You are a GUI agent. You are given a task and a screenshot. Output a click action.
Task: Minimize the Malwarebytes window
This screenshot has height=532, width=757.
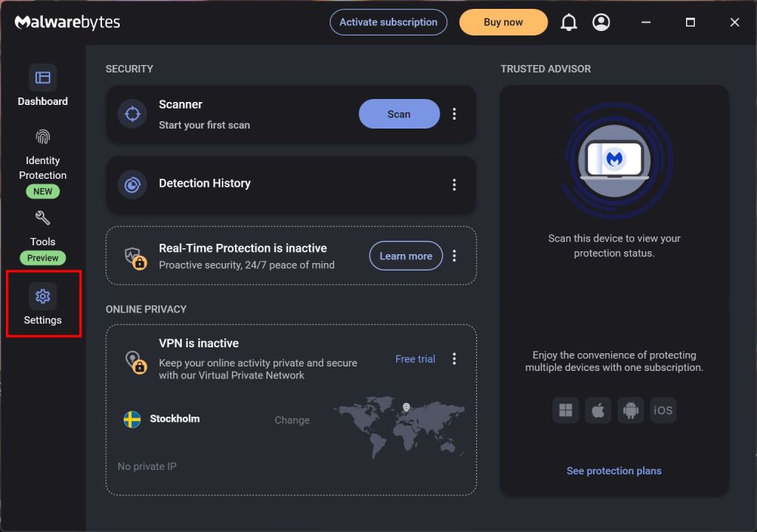tap(645, 22)
